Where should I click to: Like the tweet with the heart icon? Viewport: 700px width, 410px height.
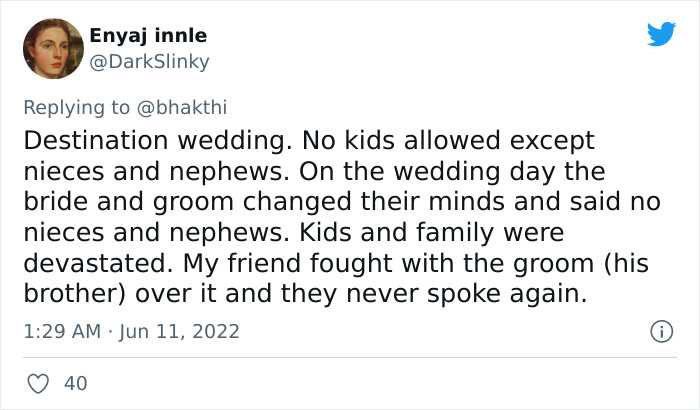click(x=40, y=382)
